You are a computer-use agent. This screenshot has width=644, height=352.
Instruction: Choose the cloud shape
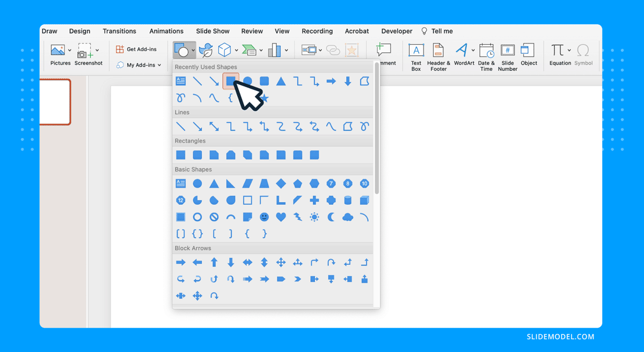coord(348,217)
